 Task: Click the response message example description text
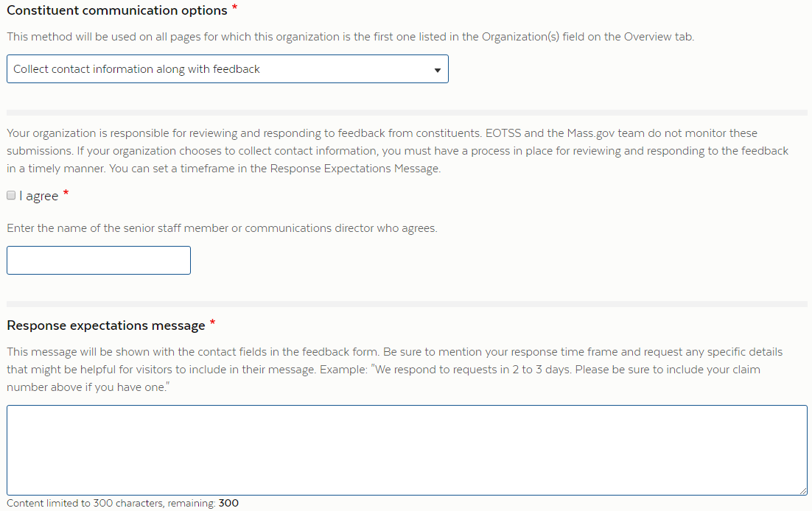395,369
